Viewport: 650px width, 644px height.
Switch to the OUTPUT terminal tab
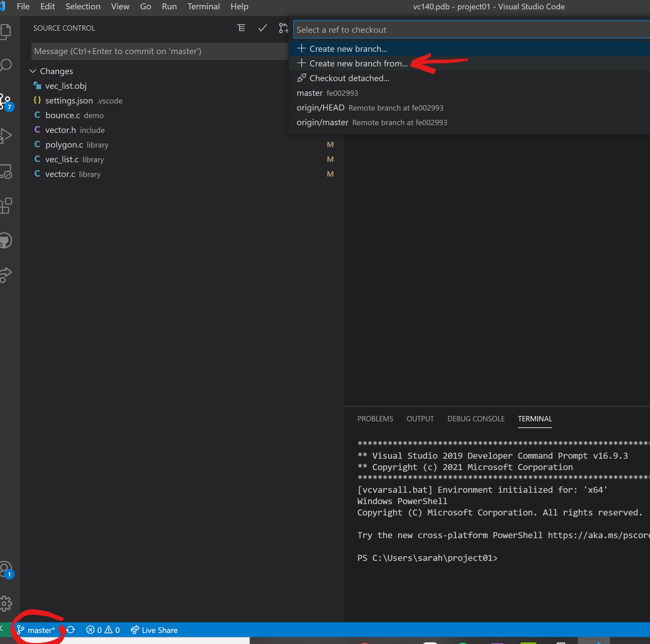[x=420, y=419]
